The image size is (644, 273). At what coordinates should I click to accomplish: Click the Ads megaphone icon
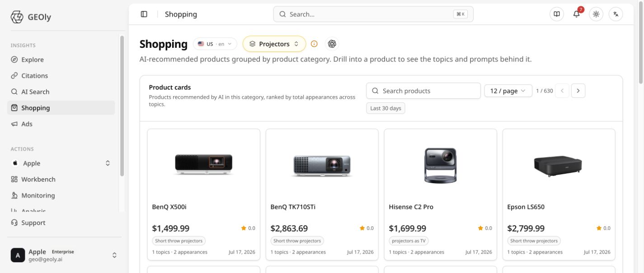[x=14, y=124]
